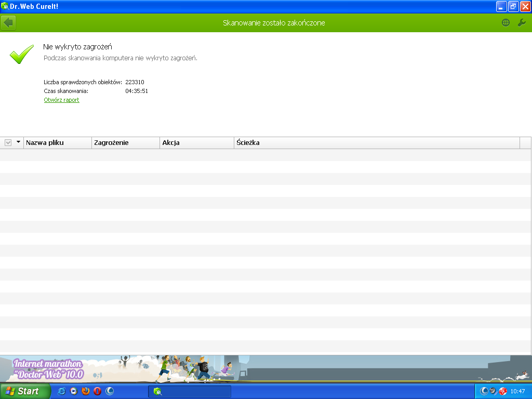The height and width of the screenshot is (399, 532).
Task: Open the language globe icon menu
Action: [x=506, y=23]
